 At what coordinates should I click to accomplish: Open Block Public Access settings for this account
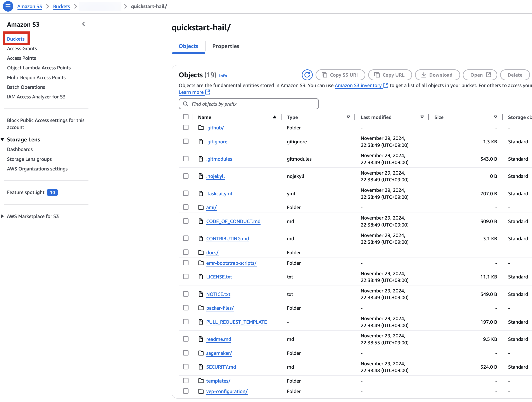coord(46,124)
